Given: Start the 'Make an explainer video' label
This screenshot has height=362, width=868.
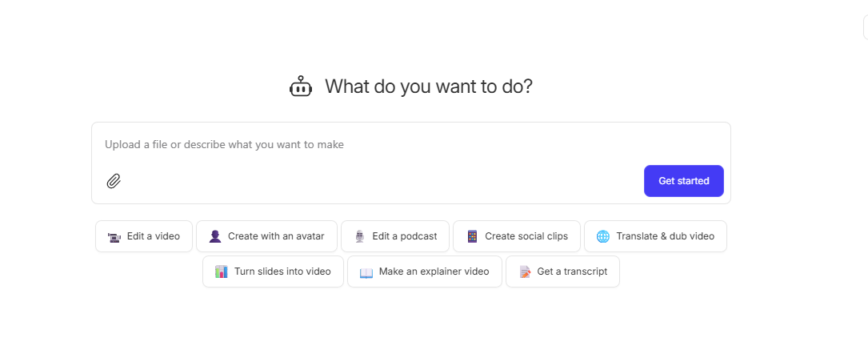Looking at the screenshot, I should click(x=434, y=271).
